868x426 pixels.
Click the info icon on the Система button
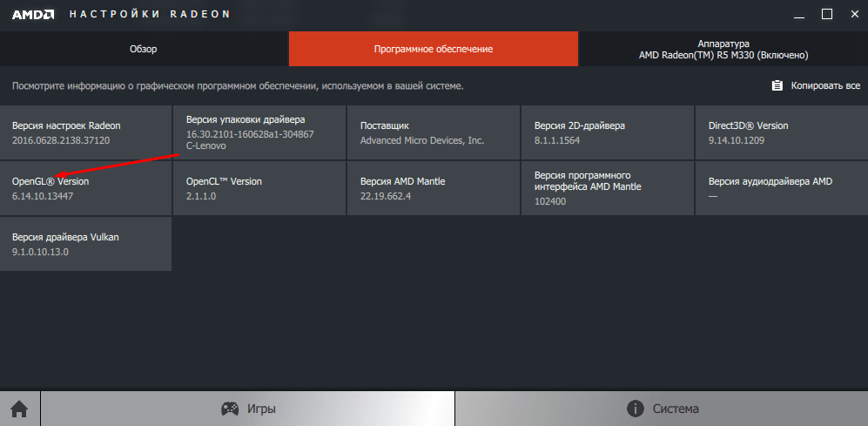click(635, 409)
